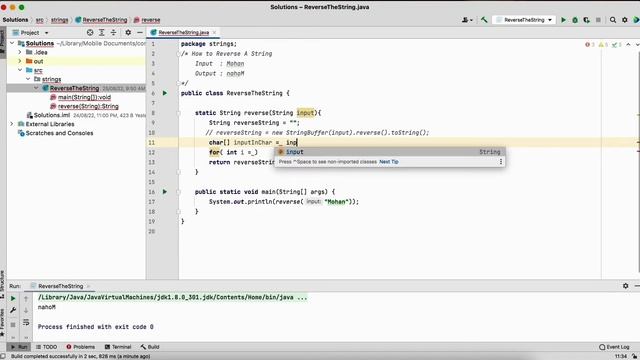Open the user account icon dropdown
Screen dimensions: 640x360
pos(467,20)
